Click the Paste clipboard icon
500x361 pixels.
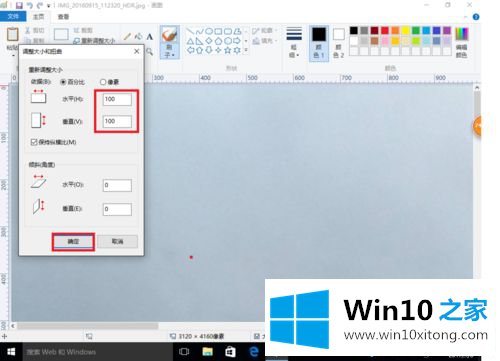tap(13, 34)
